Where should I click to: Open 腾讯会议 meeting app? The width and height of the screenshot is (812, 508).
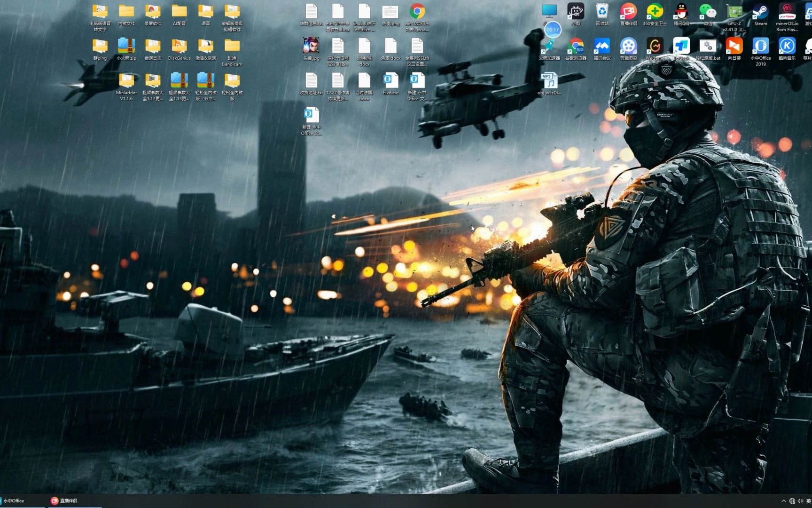coord(602,49)
